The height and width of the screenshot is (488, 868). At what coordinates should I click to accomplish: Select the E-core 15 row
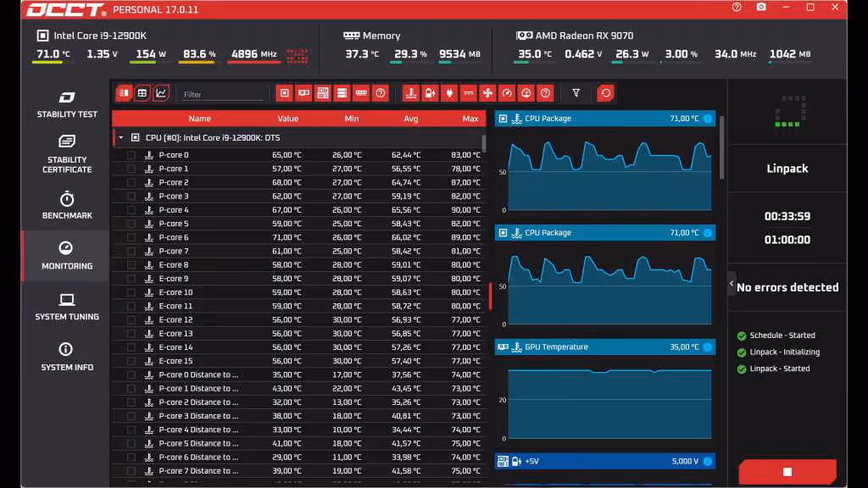(299, 361)
